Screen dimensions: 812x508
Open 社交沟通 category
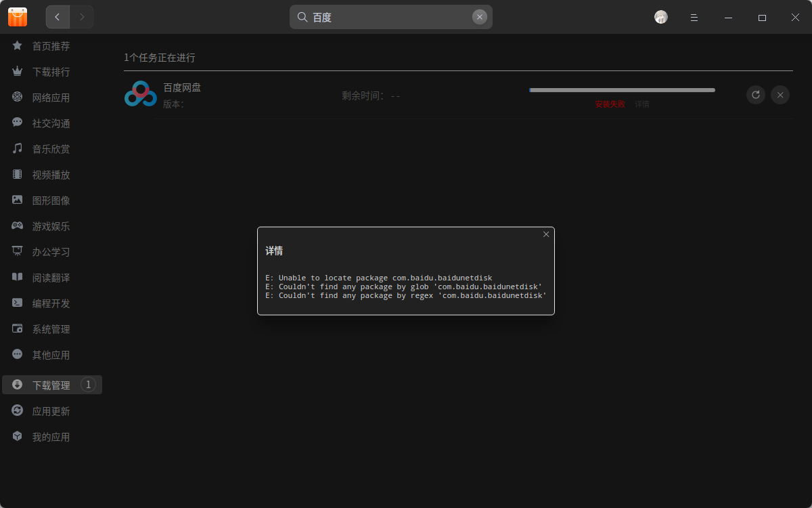point(52,123)
